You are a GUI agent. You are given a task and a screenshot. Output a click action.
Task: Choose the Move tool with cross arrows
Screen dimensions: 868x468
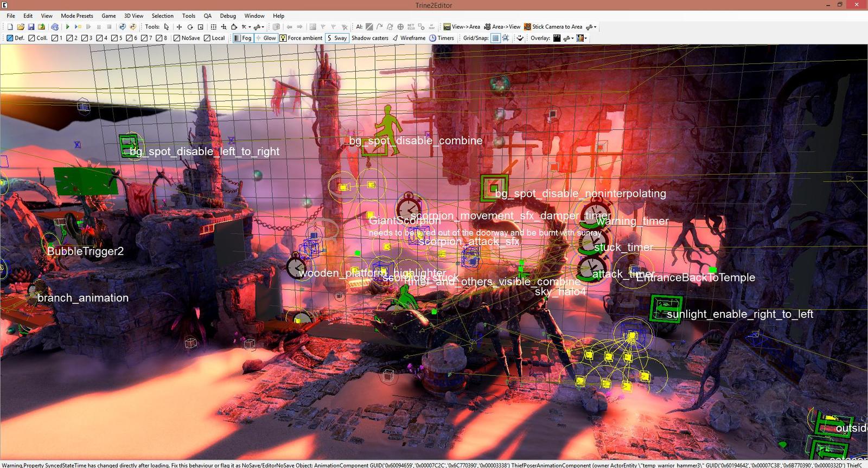[x=179, y=27]
